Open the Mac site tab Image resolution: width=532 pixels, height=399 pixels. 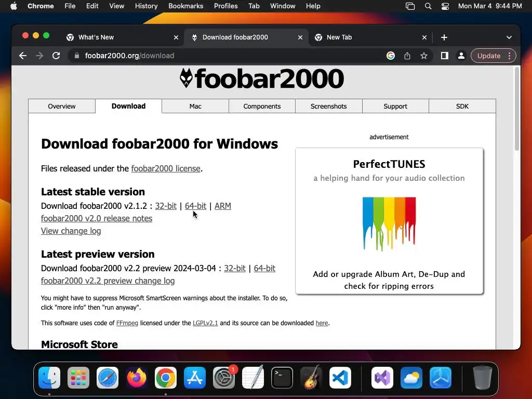coord(195,106)
